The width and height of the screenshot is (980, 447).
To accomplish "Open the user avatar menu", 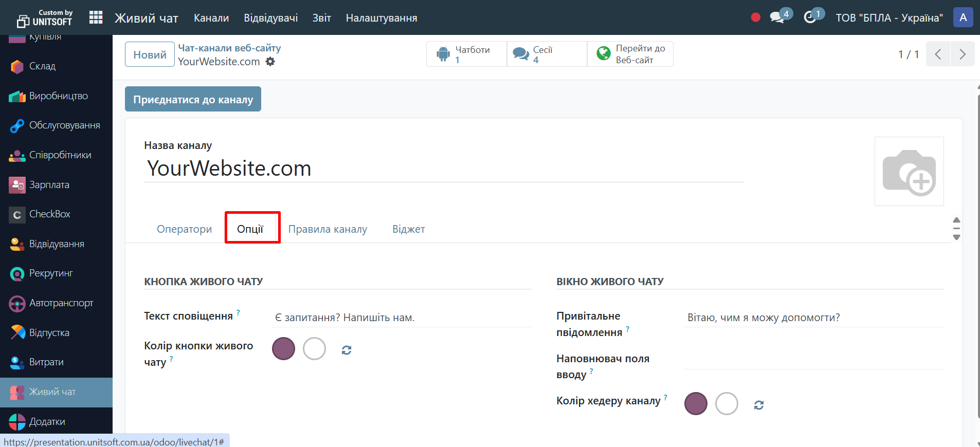I will (963, 17).
